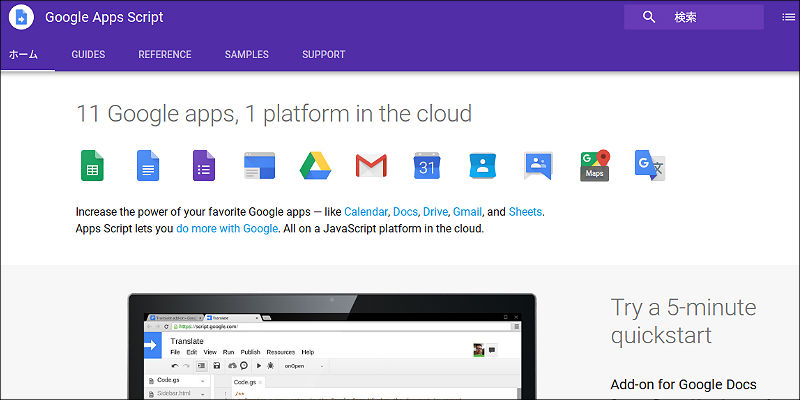This screenshot has height=400, width=800.
Task: Open the 'do more with Google' link
Action: point(227,229)
